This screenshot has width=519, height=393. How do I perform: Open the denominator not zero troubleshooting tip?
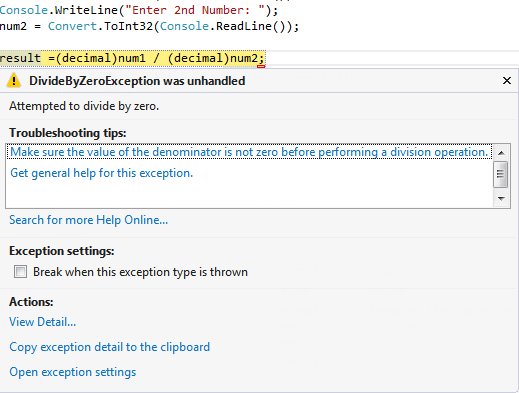249,152
